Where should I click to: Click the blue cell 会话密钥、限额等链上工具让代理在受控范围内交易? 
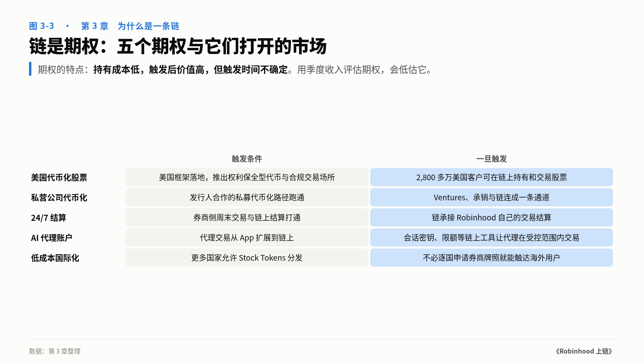point(491,238)
